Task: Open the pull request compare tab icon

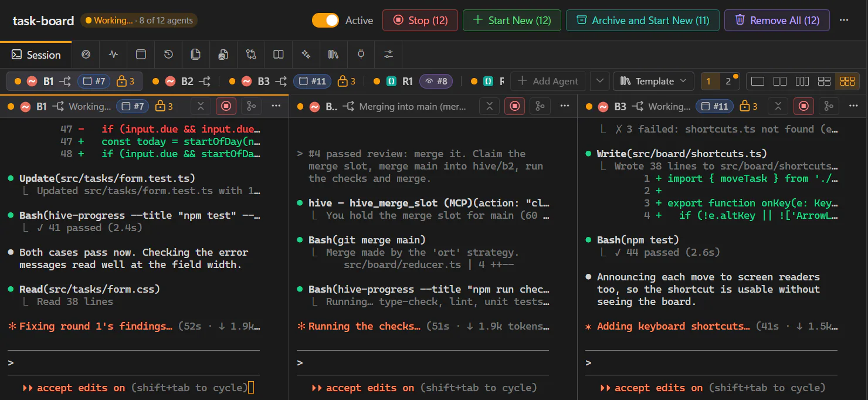Action: (251, 55)
